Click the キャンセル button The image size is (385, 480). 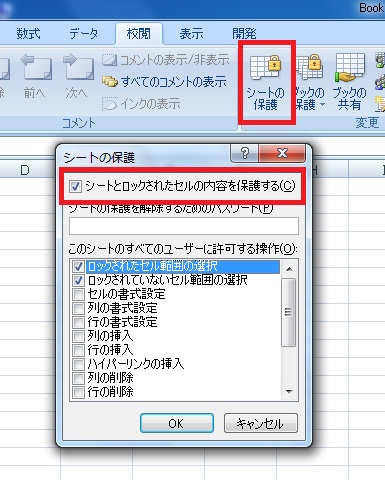260,423
